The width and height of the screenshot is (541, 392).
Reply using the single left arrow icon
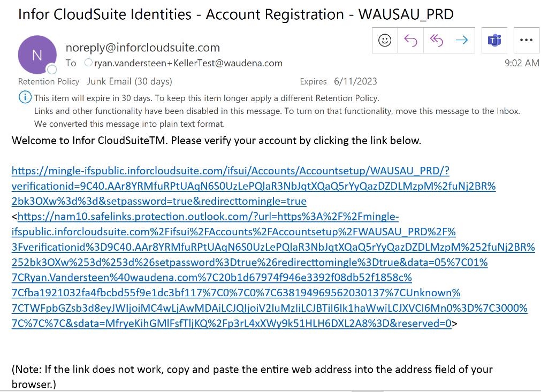point(410,41)
